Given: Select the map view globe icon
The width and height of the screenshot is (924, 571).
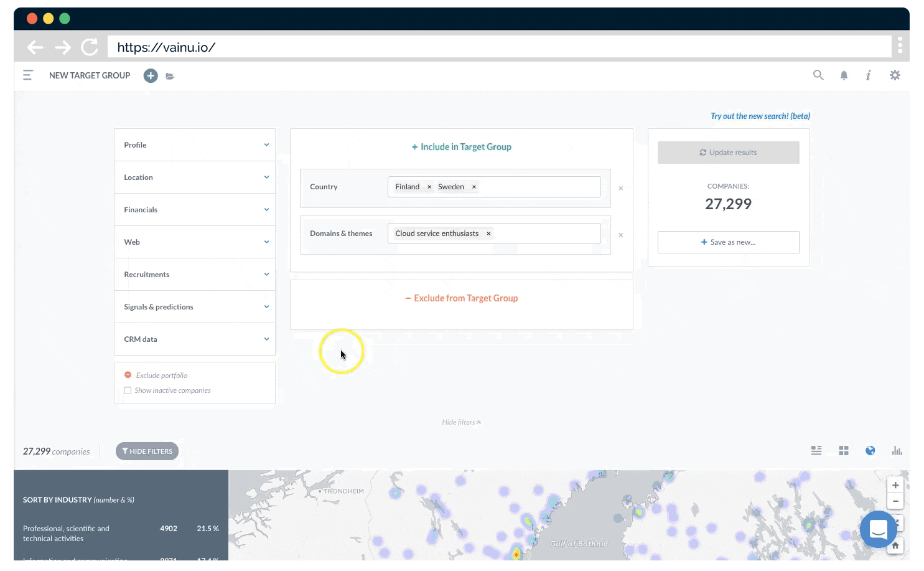Looking at the screenshot, I should point(870,450).
